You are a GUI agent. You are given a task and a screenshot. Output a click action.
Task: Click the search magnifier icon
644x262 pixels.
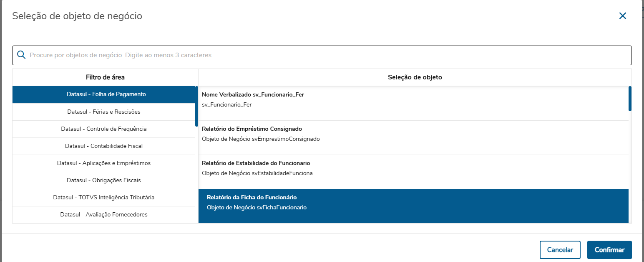[21, 55]
